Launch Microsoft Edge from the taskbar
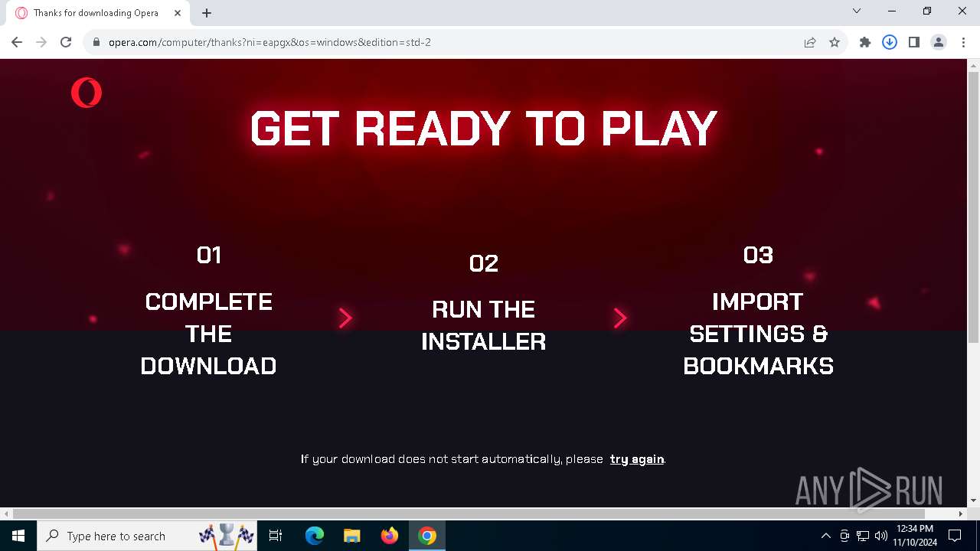The image size is (980, 551). (315, 536)
